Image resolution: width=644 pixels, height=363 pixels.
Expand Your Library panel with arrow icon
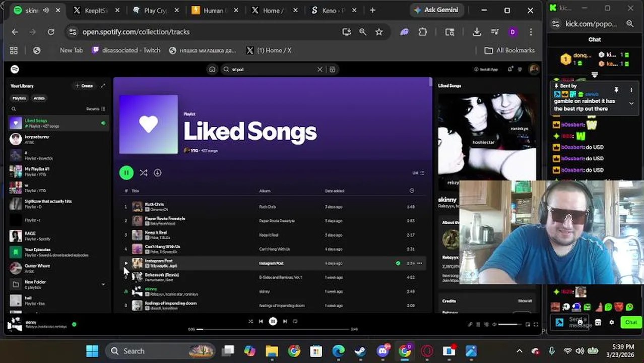pos(103,86)
